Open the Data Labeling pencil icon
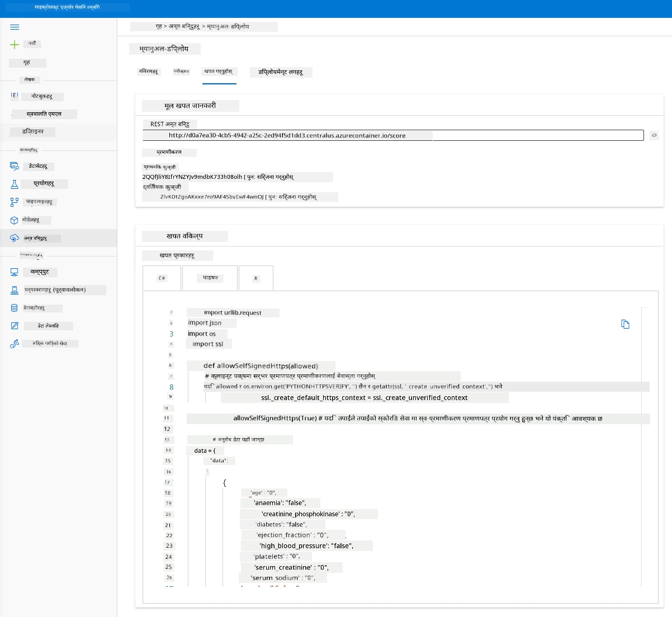 (15, 326)
